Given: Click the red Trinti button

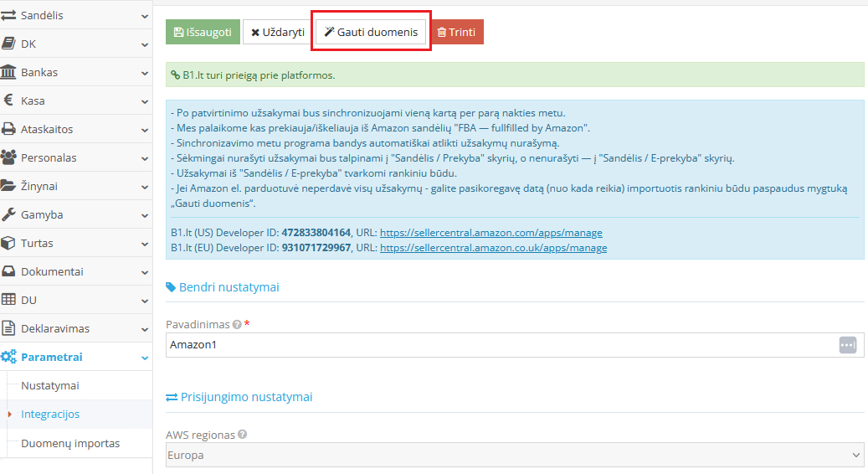Looking at the screenshot, I should [456, 32].
